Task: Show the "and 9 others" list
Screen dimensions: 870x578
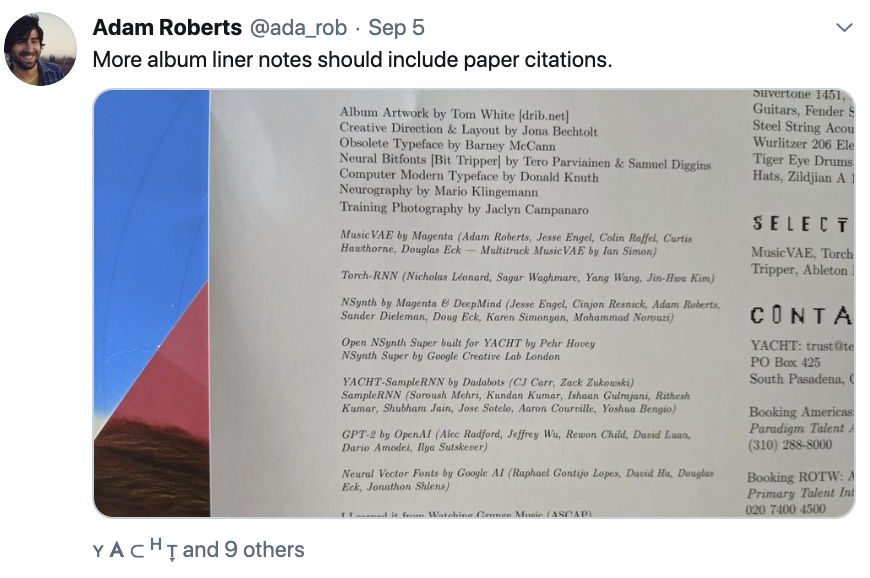Action: (x=243, y=549)
